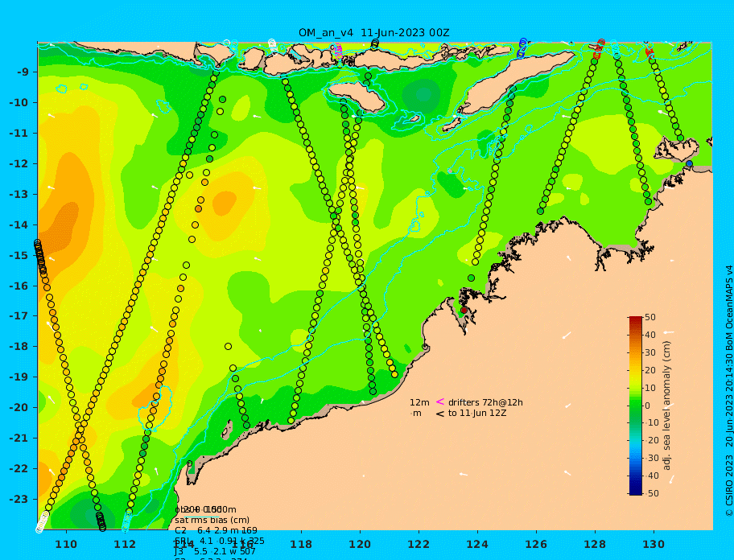Click the sea level anomaly color bar
The image size is (734, 560).
(636, 406)
